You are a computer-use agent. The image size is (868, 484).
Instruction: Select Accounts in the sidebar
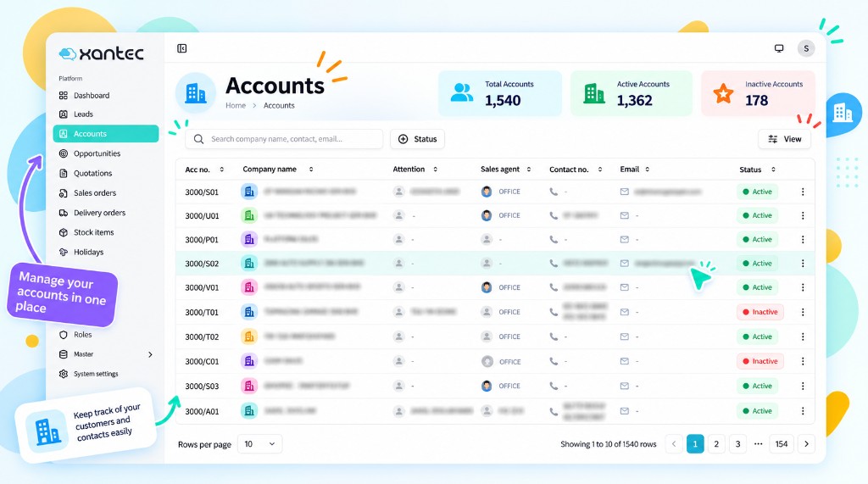click(106, 133)
